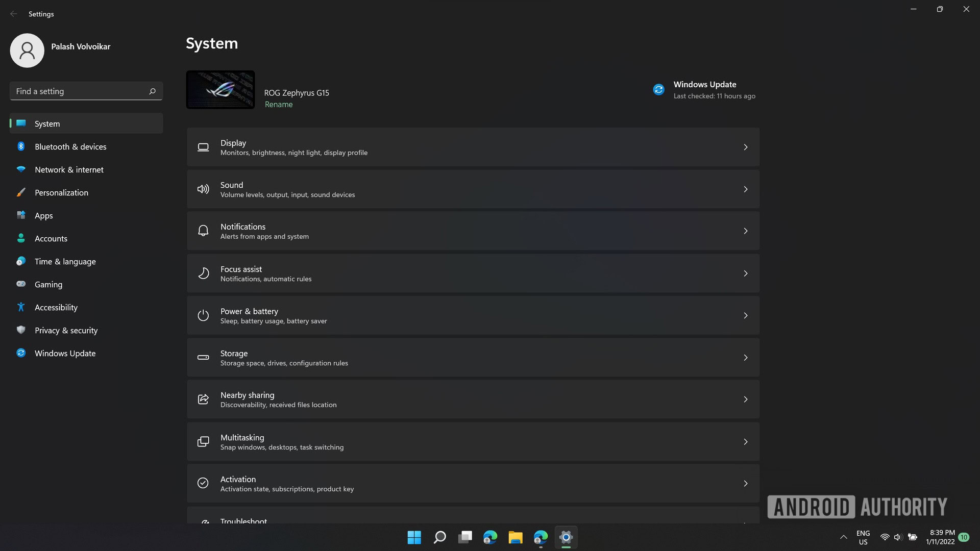Open Privacy & security settings
The height and width of the screenshot is (551, 980).
86,330
